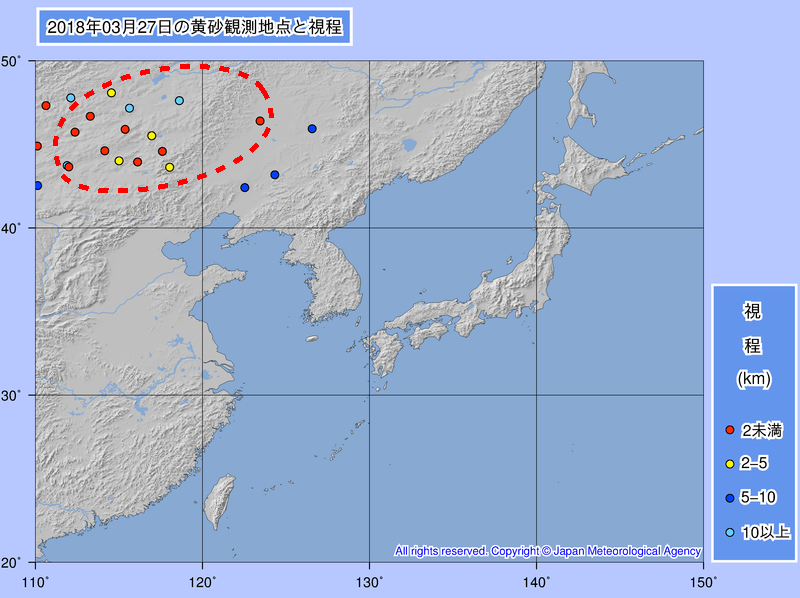The image size is (800, 598).
Task: Select the dark blue 5-10 legend dot
Action: click(730, 498)
